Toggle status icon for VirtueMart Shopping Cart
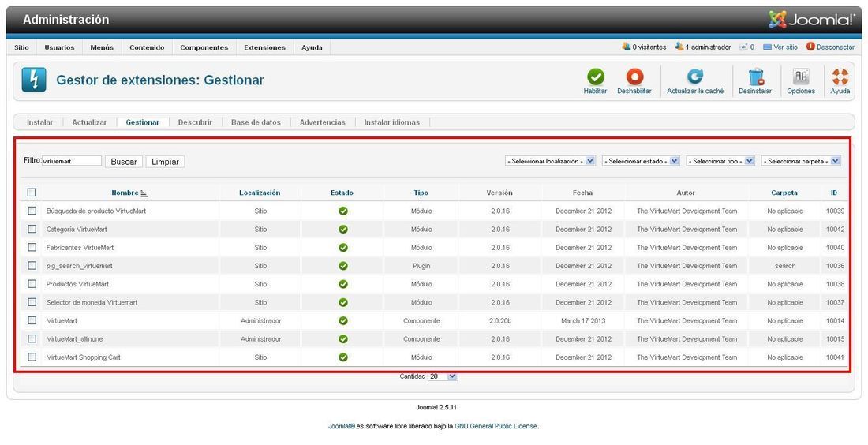The image size is (868, 445). (343, 357)
